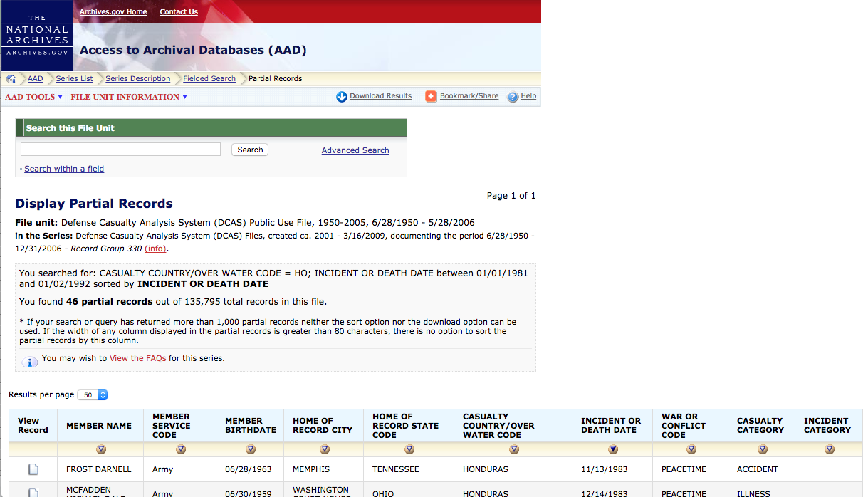Screen dimensions: 868x497
Task: Go to Series List breadcrumb
Action: click(x=74, y=79)
